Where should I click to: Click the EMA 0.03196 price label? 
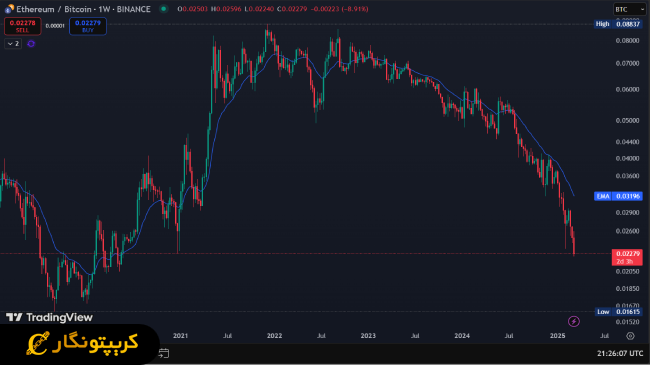point(618,196)
